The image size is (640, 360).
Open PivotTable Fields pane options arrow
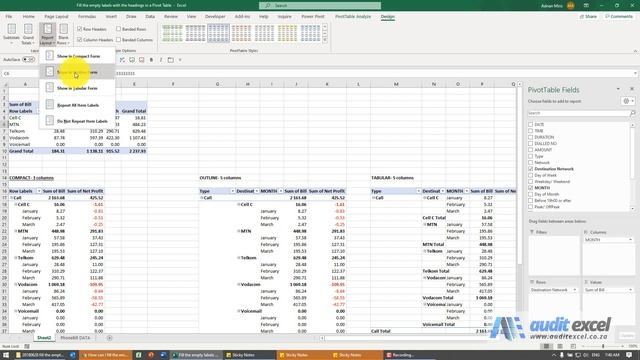(618, 89)
